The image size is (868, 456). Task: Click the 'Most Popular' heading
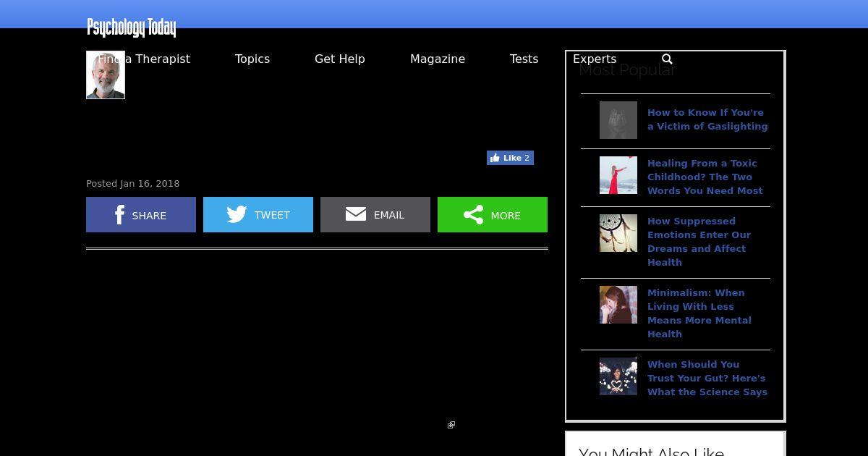[626, 70]
